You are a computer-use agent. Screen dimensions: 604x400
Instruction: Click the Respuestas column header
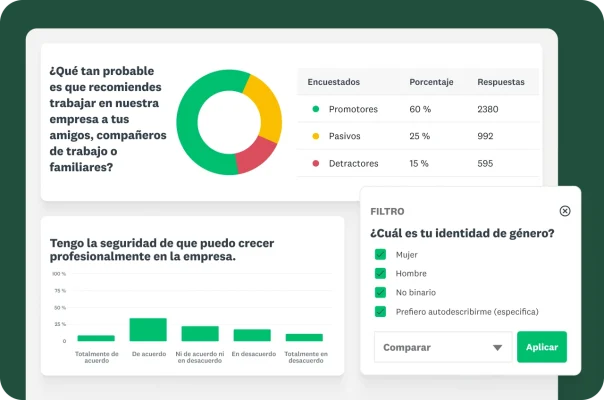[501, 82]
